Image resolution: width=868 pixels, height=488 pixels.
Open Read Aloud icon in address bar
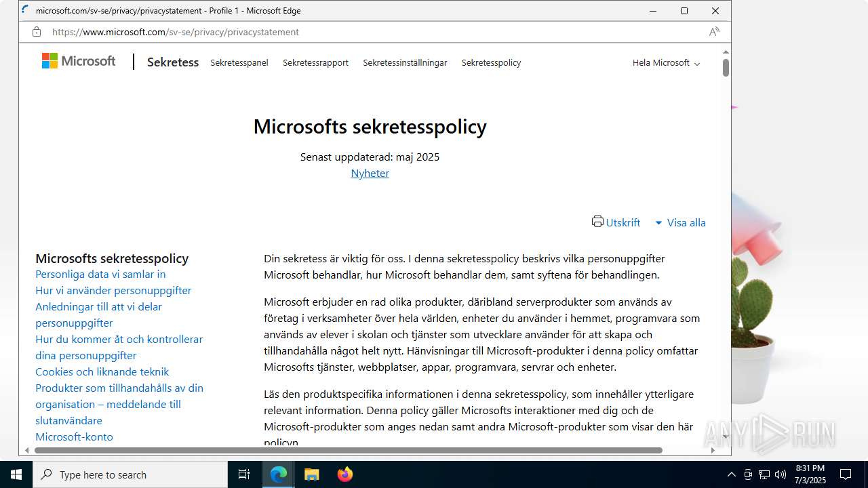(x=714, y=32)
